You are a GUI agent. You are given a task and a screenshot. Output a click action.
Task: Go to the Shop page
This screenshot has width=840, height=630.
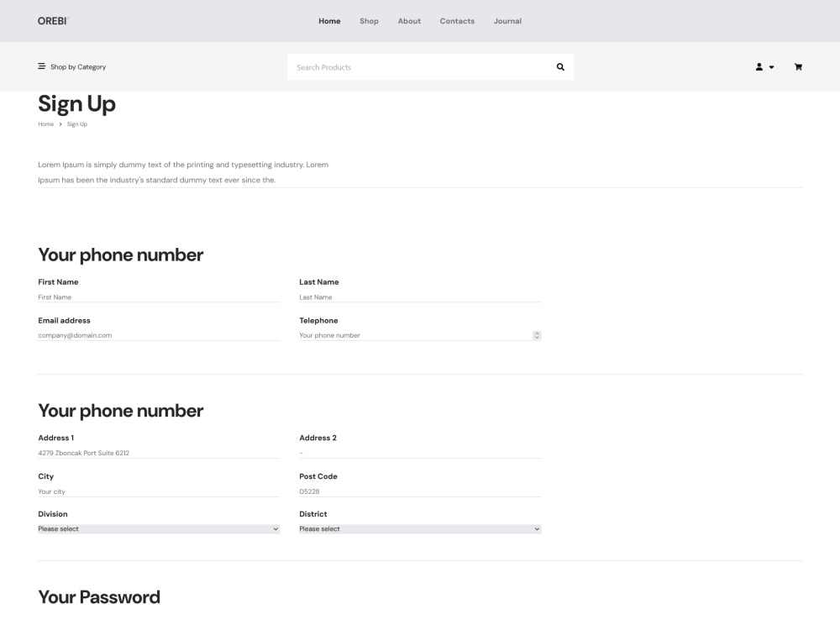(x=369, y=21)
